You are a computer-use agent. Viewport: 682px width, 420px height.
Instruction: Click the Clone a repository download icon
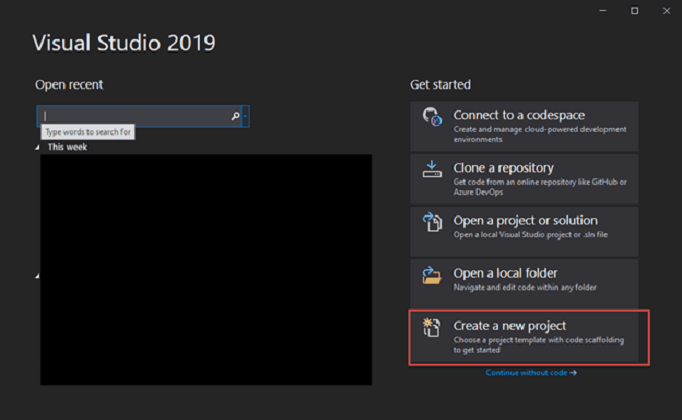pyautogui.click(x=432, y=172)
